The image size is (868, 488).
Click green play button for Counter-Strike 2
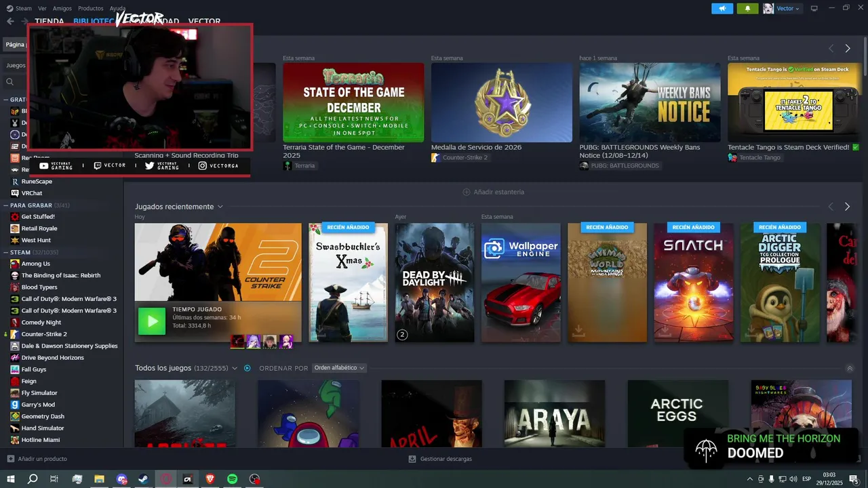click(x=152, y=321)
